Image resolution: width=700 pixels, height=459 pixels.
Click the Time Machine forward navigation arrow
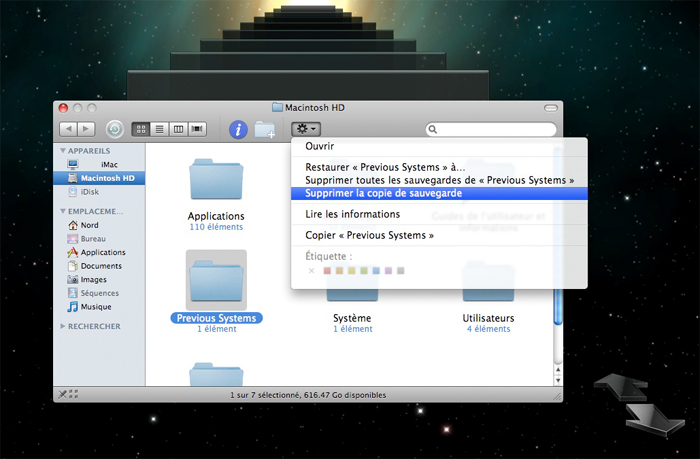pyautogui.click(x=654, y=420)
